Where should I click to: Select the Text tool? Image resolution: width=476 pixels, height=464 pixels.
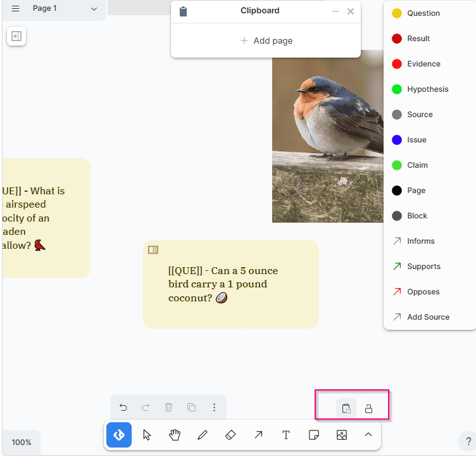coord(286,435)
